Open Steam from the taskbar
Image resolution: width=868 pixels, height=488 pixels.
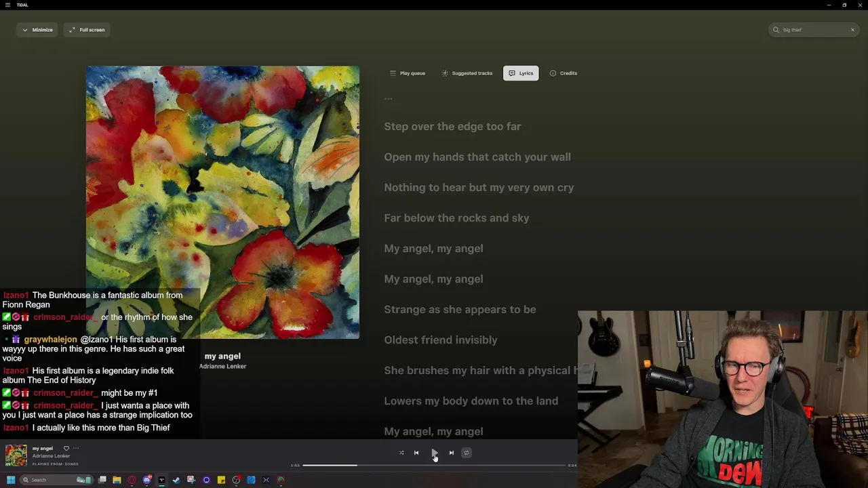click(176, 480)
